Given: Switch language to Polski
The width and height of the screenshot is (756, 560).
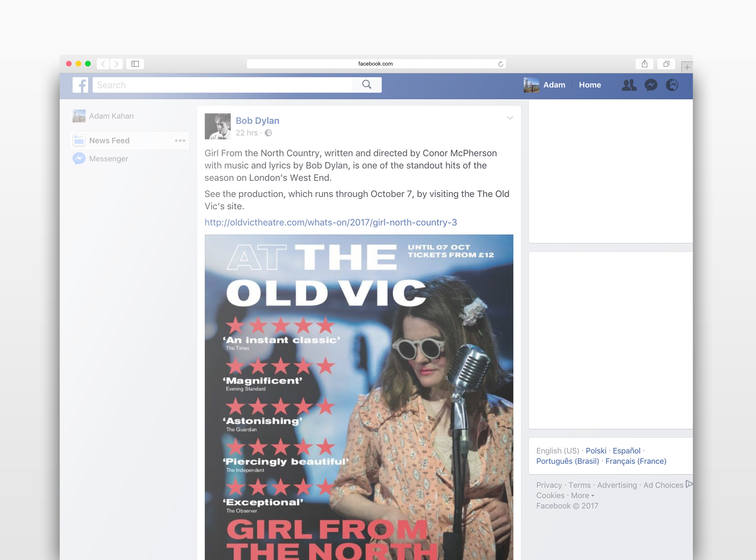Looking at the screenshot, I should [x=596, y=451].
